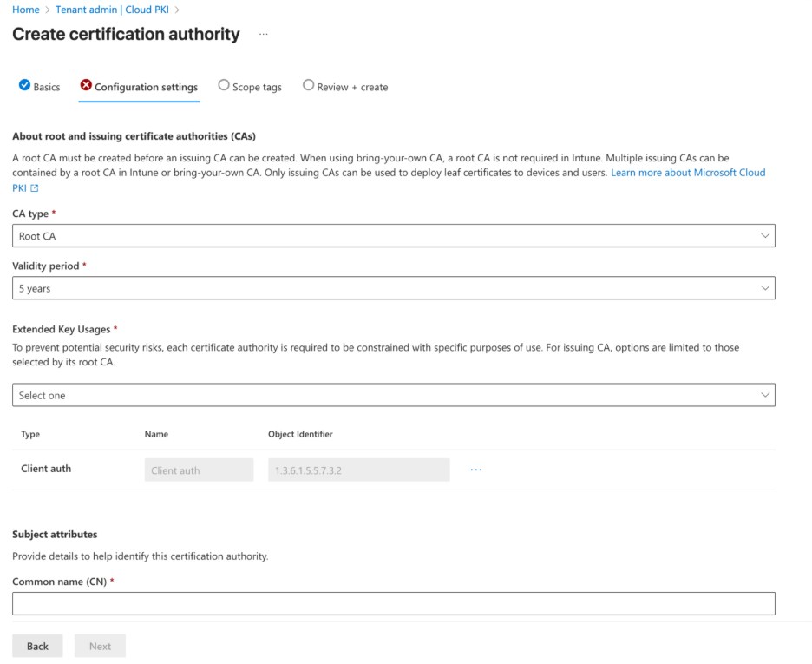
Task: Click the Back button
Action: [37, 646]
